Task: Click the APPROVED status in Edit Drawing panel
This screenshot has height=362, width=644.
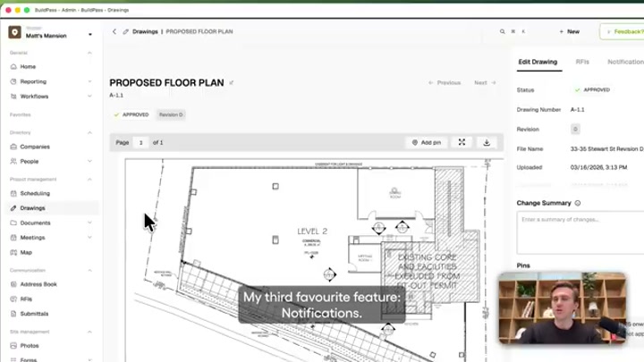Action: click(x=592, y=90)
